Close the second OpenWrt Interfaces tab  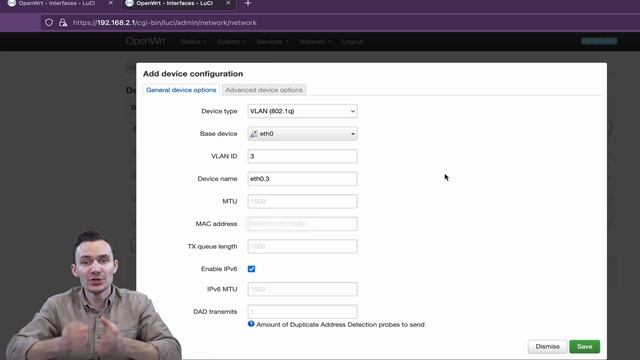coord(229,3)
